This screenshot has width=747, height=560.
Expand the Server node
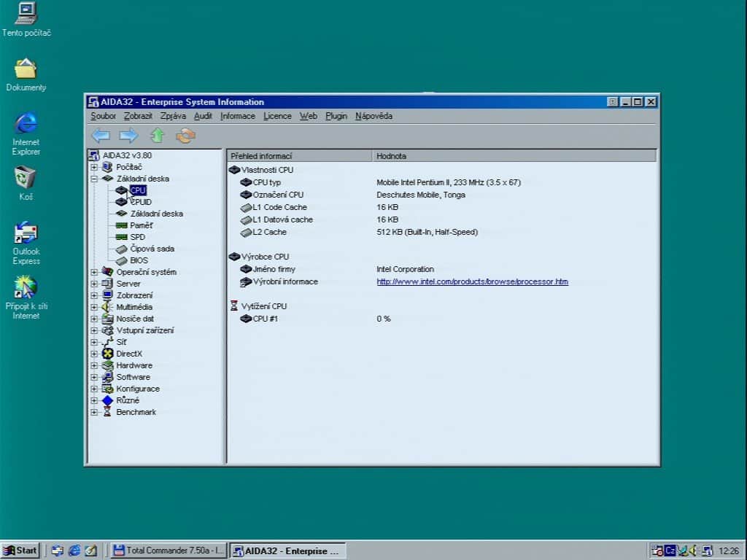[94, 284]
